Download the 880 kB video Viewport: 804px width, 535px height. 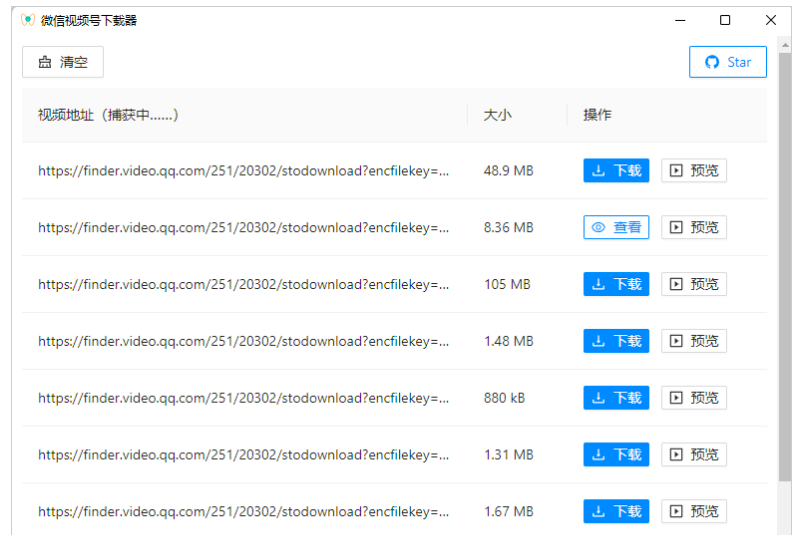pos(616,398)
